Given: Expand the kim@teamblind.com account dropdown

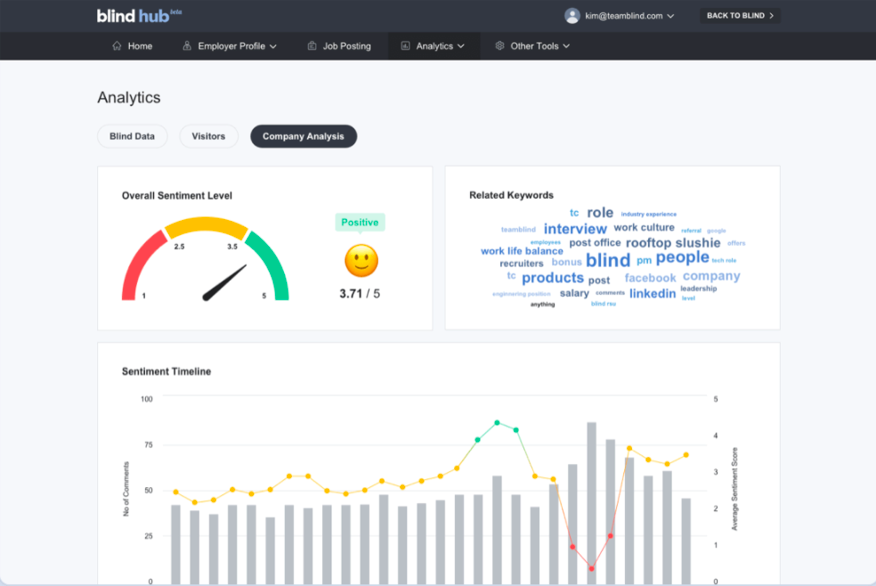Looking at the screenshot, I should [670, 16].
